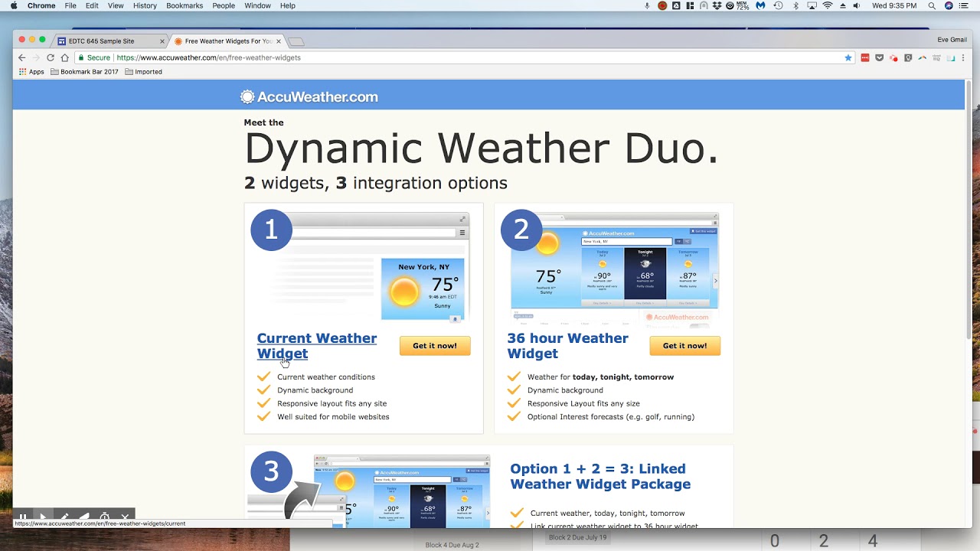Click the microphone icon in the menu bar
The width and height of the screenshot is (980, 551).
[x=648, y=5]
